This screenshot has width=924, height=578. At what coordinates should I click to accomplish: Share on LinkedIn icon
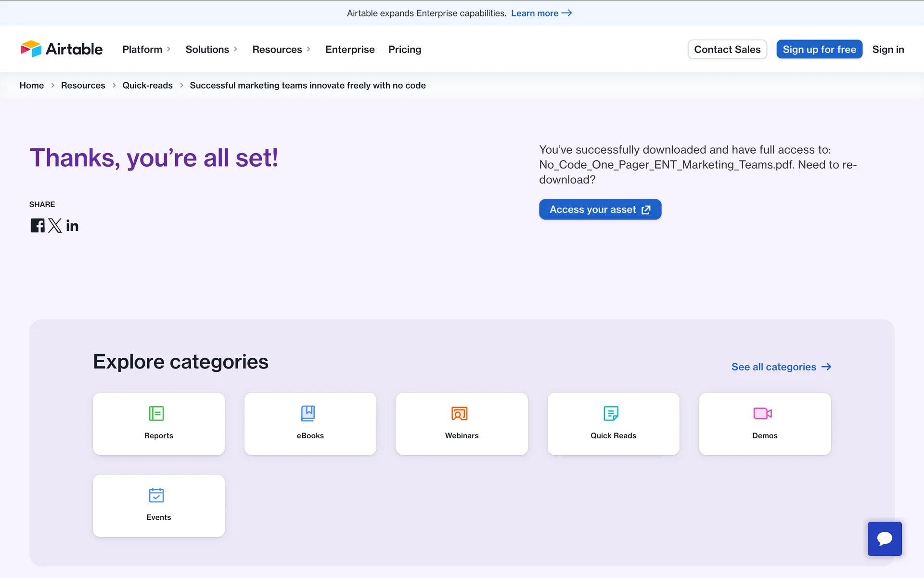(72, 225)
